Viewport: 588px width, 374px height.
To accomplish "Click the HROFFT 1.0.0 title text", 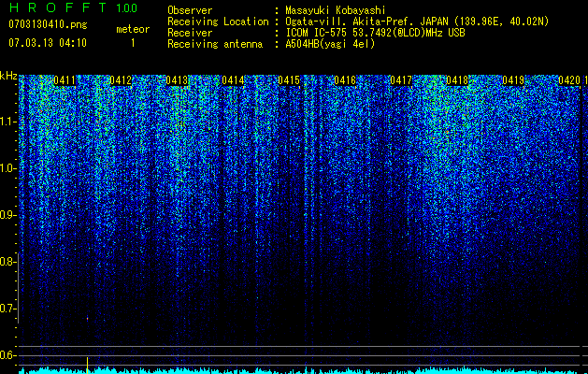I will point(73,7).
